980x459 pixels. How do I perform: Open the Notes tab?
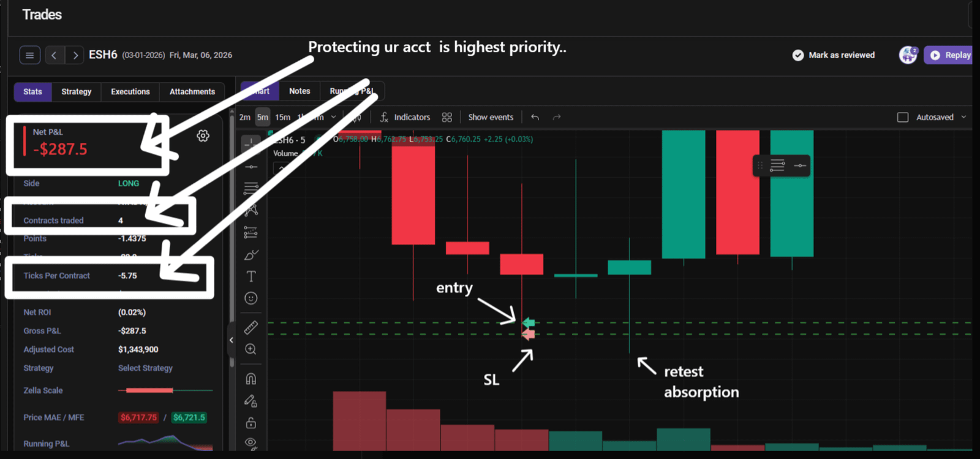[300, 91]
